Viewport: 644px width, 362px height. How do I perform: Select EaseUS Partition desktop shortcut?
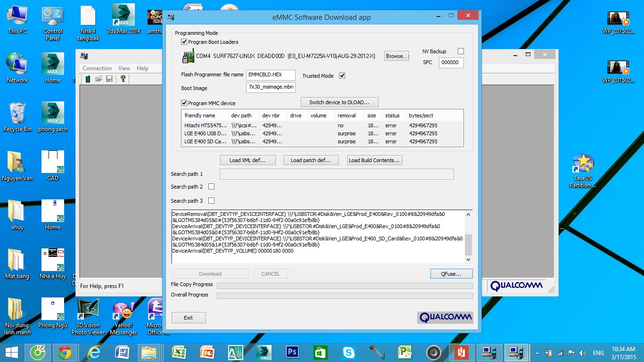[x=583, y=171]
